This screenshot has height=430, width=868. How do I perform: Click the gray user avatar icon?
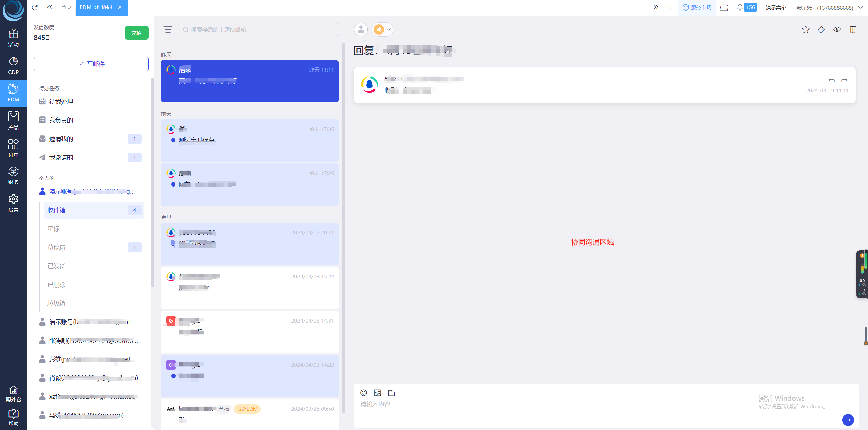(x=361, y=30)
